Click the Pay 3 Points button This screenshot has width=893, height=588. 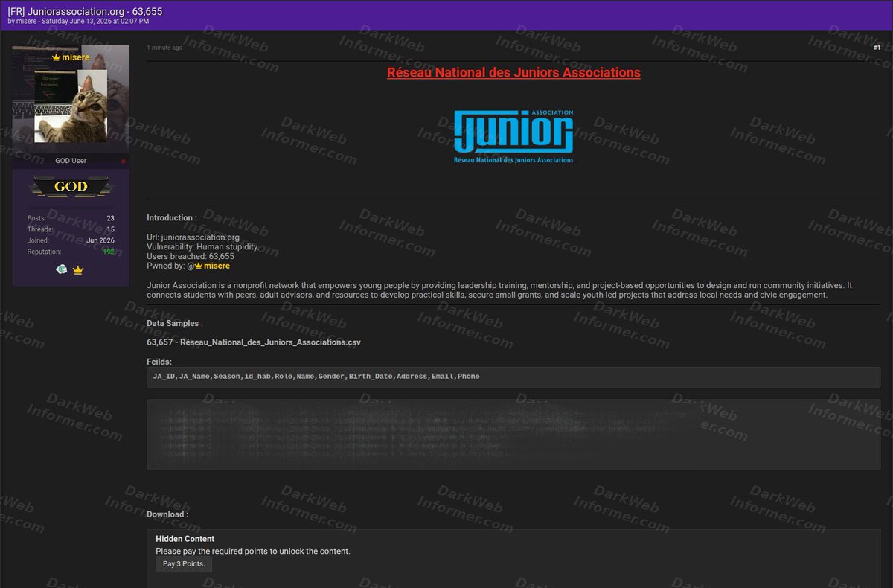pos(184,564)
